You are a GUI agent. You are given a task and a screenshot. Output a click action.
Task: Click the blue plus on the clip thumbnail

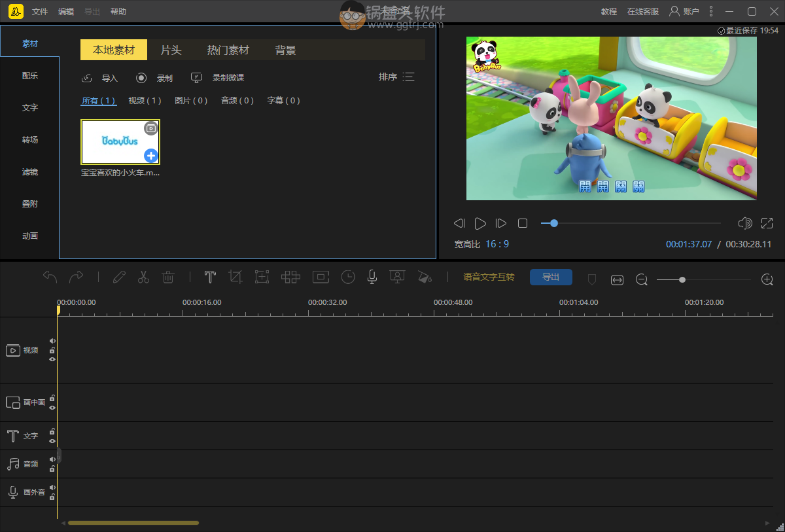tap(150, 156)
